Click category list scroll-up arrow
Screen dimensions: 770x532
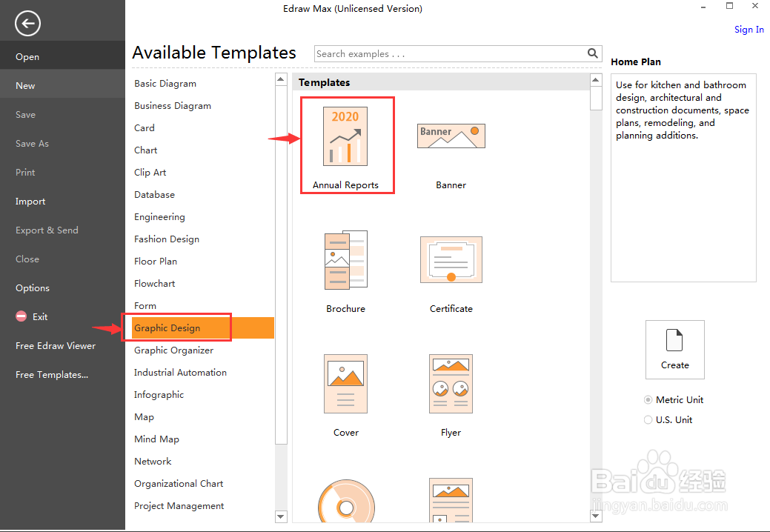(281, 79)
